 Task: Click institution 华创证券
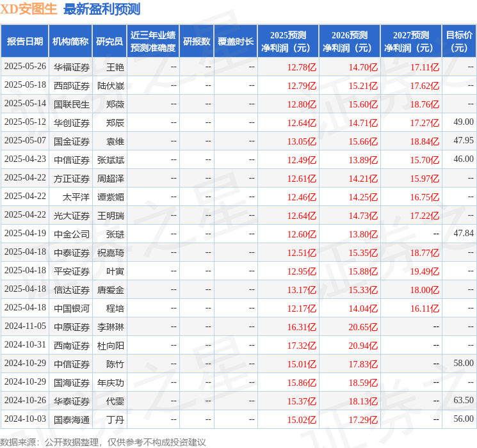(72, 123)
